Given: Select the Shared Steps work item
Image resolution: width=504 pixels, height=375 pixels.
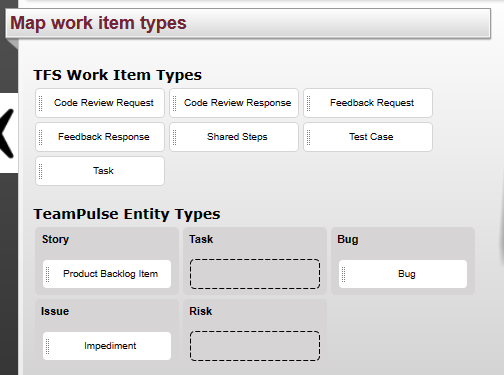Looking at the screenshot, I should pos(234,137).
